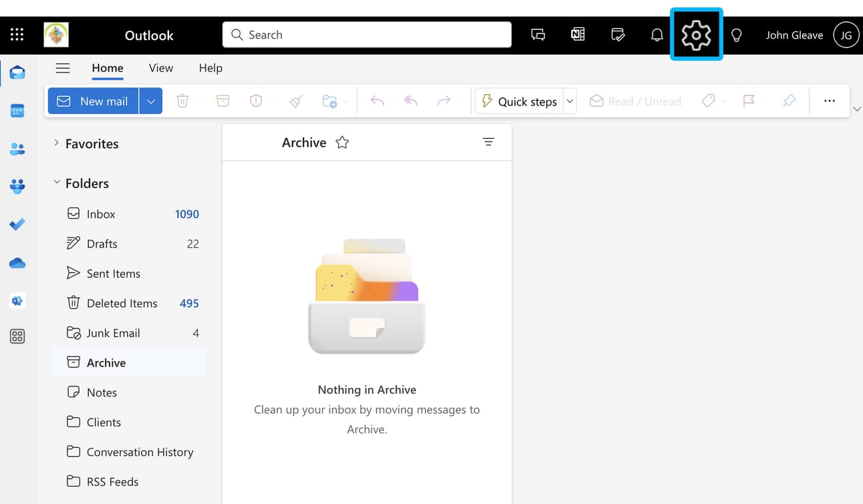
Task: Click the Pin icon in toolbar
Action: pyautogui.click(x=790, y=101)
